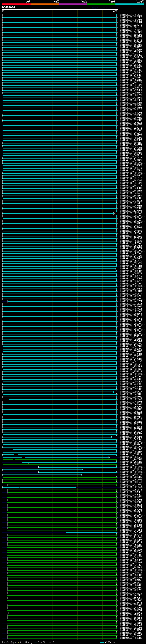Select hit UniRef100_Q54E49

pos(131,93)
